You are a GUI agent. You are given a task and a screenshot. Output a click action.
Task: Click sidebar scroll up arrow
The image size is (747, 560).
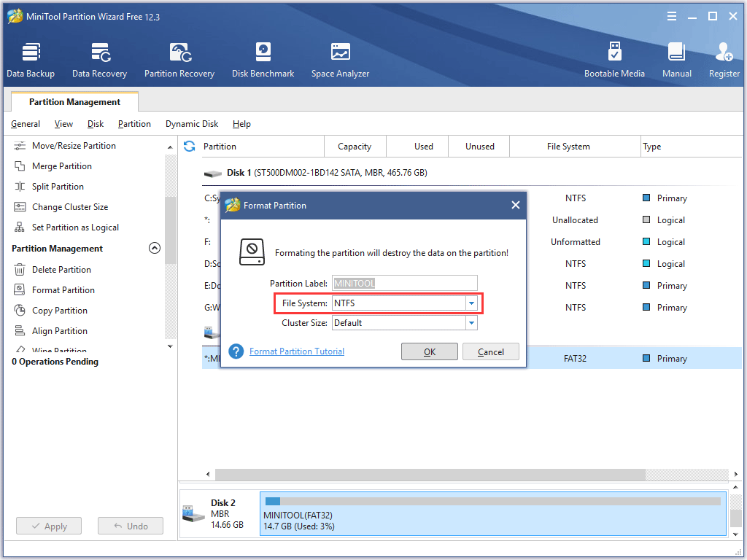pos(170,147)
